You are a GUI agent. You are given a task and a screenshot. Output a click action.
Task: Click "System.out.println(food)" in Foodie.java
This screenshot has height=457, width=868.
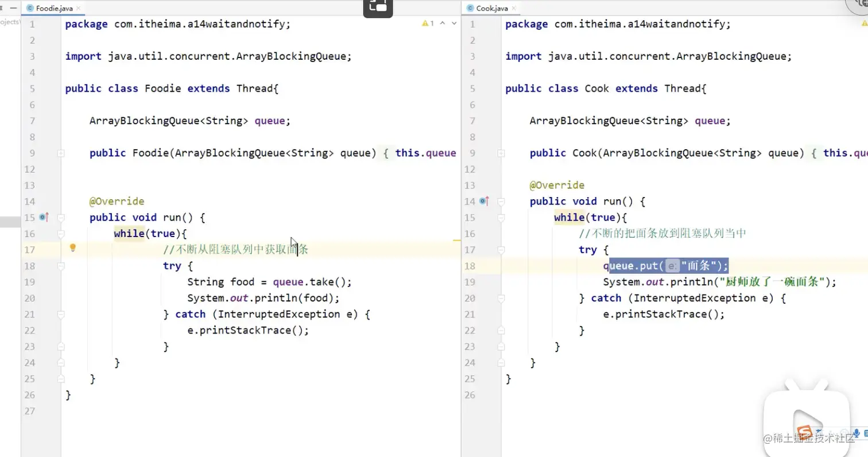[x=261, y=298]
